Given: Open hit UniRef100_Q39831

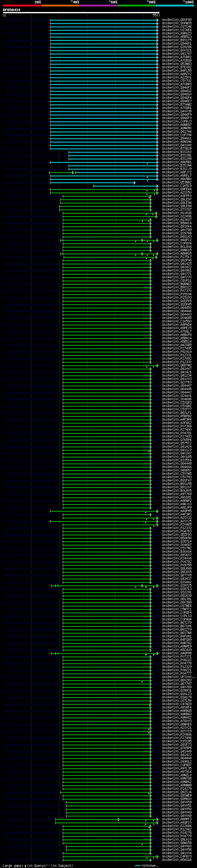Looking at the screenshot, I should pyautogui.click(x=177, y=690).
